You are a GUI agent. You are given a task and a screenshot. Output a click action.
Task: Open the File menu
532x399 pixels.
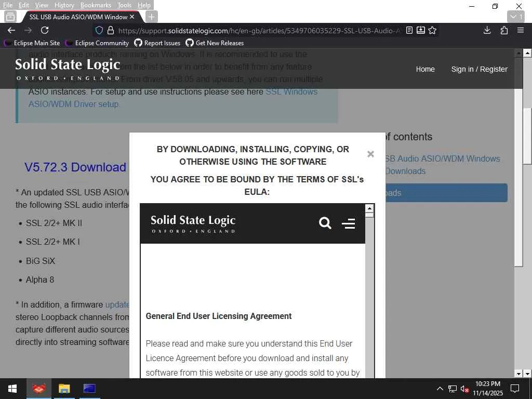(x=7, y=5)
